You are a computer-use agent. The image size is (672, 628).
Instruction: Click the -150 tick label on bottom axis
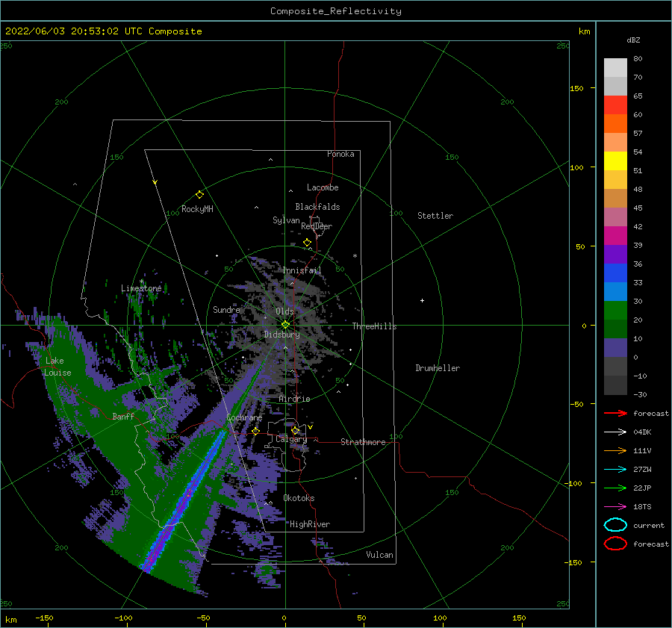[44, 618]
